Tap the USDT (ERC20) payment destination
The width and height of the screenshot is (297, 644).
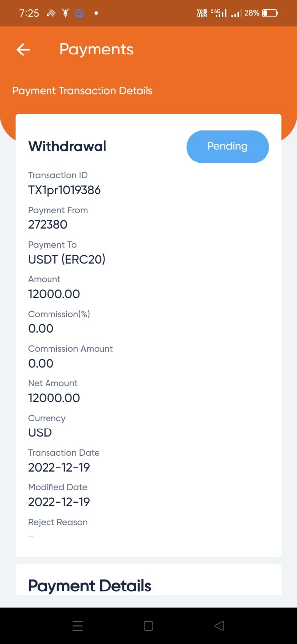[x=67, y=259]
